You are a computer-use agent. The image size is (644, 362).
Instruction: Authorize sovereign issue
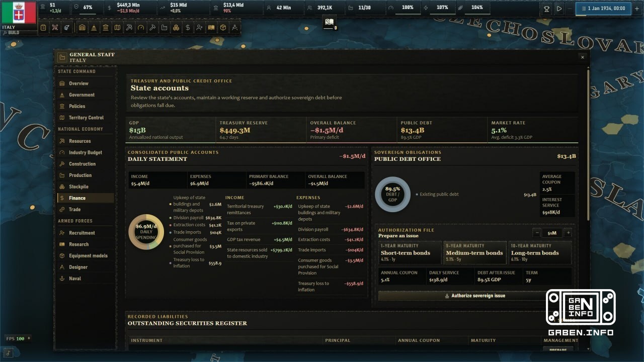point(475,296)
